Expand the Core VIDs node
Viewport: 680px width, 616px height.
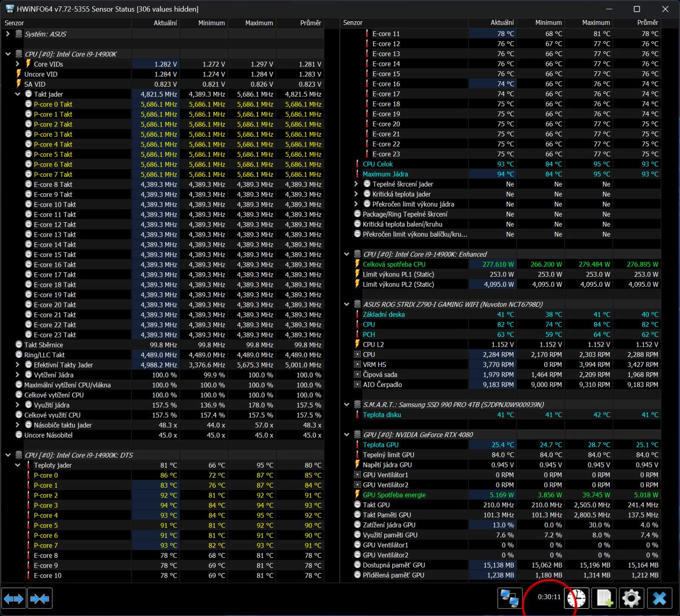pos(17,64)
